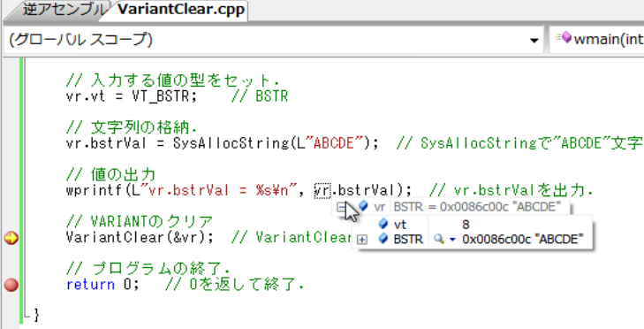
Task: Click the highlighted vr variable in wprintf line
Action: pos(322,190)
